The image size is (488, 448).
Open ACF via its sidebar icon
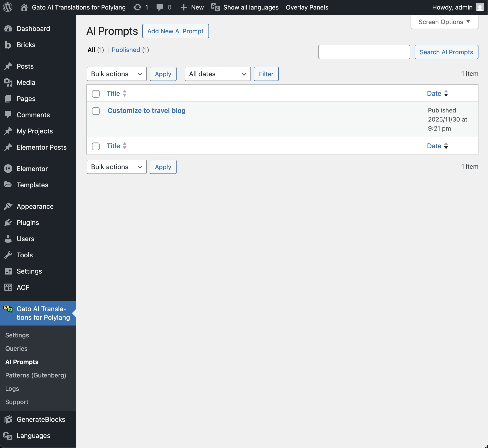8,287
